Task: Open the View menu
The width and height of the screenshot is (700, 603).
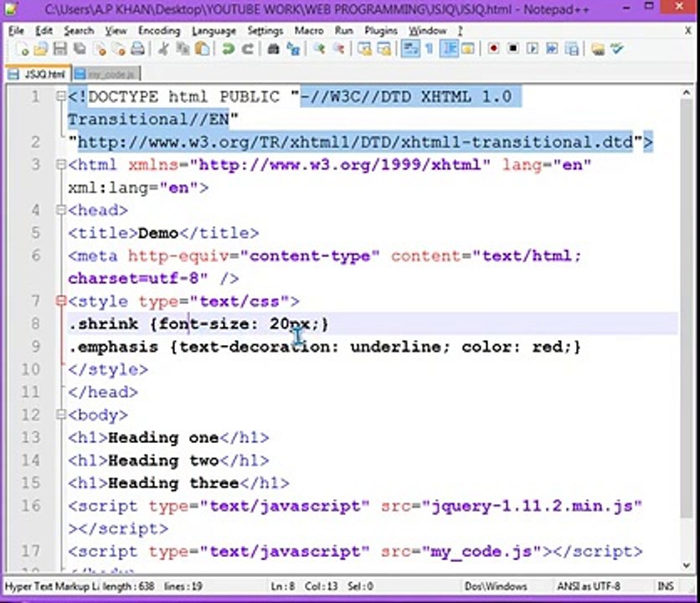Action: tap(116, 31)
